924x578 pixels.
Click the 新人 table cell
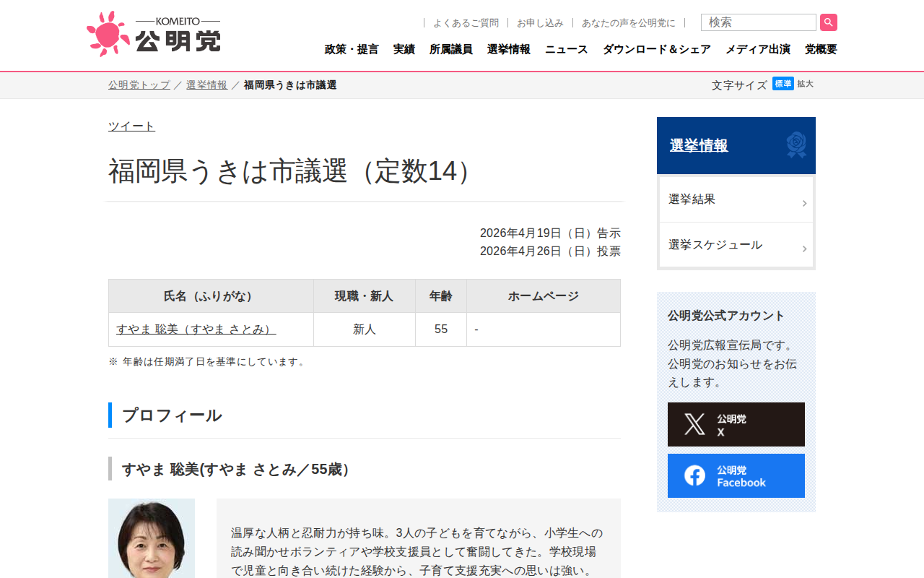click(x=365, y=329)
